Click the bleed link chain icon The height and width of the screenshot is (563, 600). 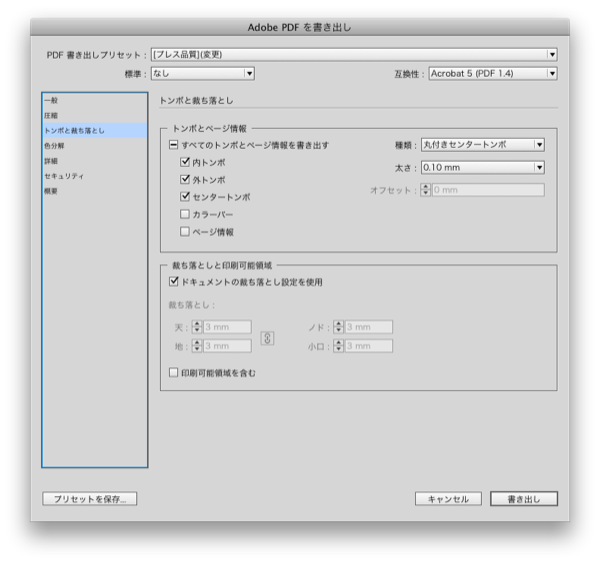267,338
